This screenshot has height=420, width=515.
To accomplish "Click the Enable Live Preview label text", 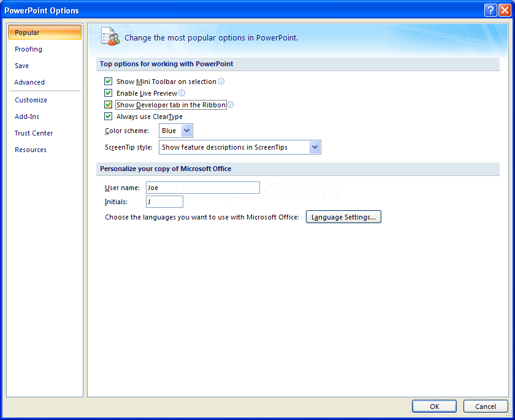I will pyautogui.click(x=147, y=93).
